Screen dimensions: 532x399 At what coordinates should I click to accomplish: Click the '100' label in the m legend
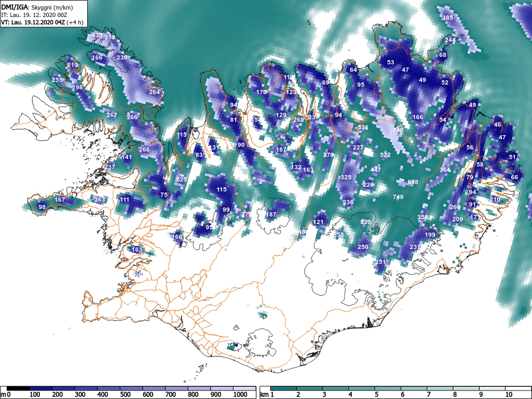(35, 395)
